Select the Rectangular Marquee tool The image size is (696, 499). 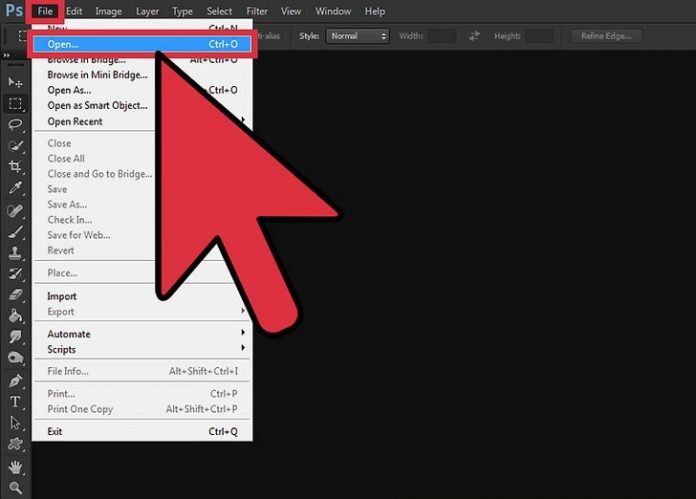pyautogui.click(x=15, y=103)
